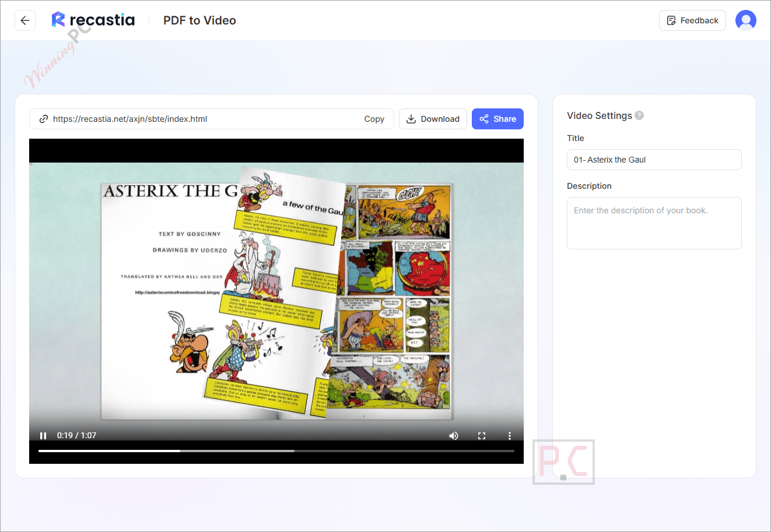Click the 0:19 / 1:07 time display
Image resolution: width=771 pixels, height=532 pixels.
pos(76,436)
